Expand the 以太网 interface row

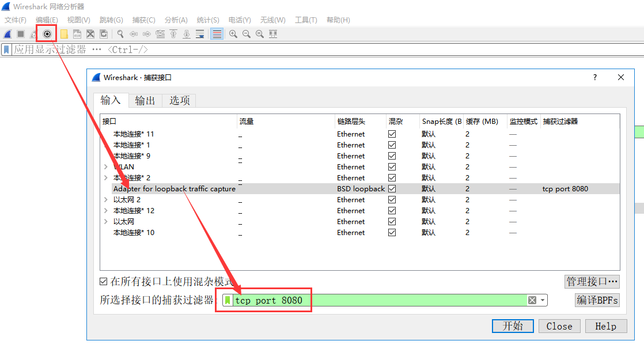click(106, 221)
